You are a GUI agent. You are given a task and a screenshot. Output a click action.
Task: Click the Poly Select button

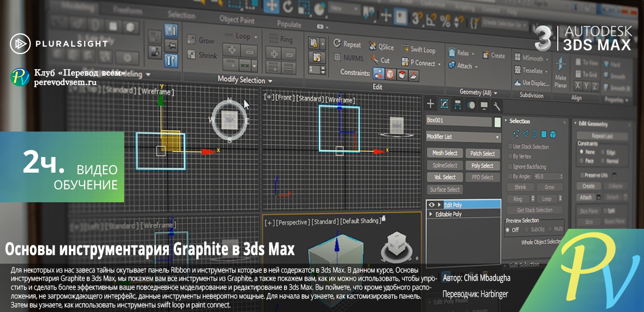(x=482, y=165)
